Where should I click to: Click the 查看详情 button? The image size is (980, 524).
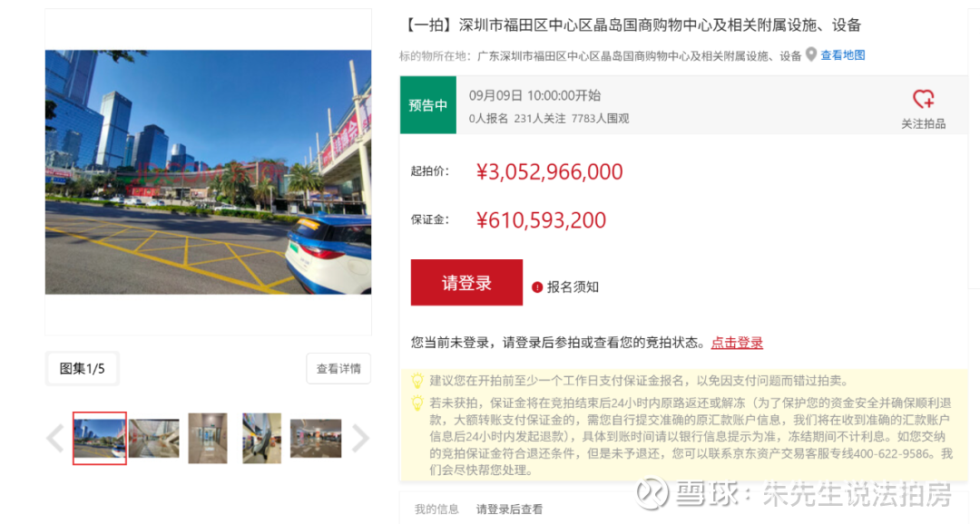click(x=338, y=368)
